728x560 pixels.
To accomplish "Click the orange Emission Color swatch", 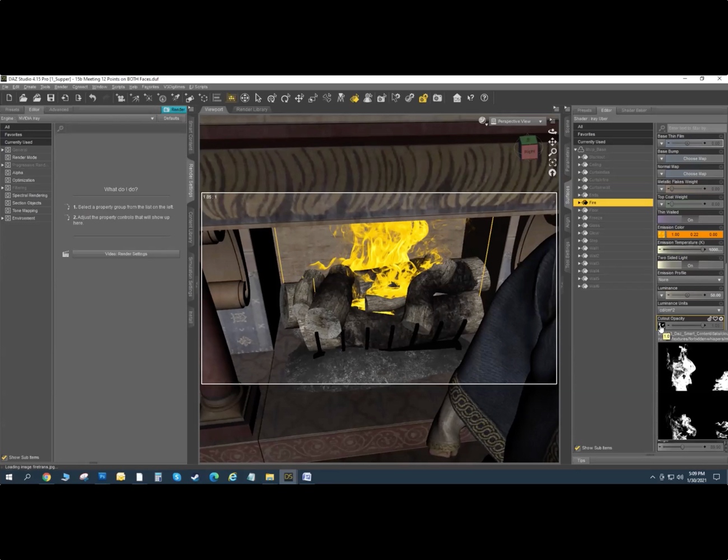I will pos(661,234).
